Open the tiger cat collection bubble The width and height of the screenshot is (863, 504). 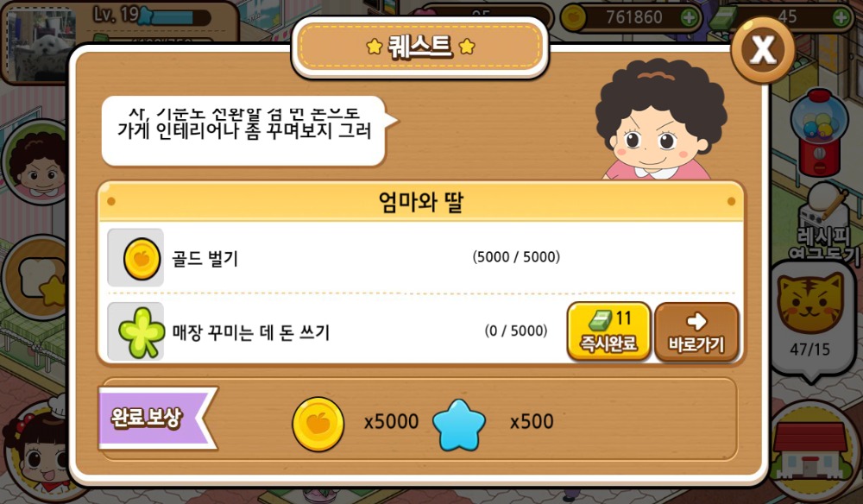(x=810, y=319)
